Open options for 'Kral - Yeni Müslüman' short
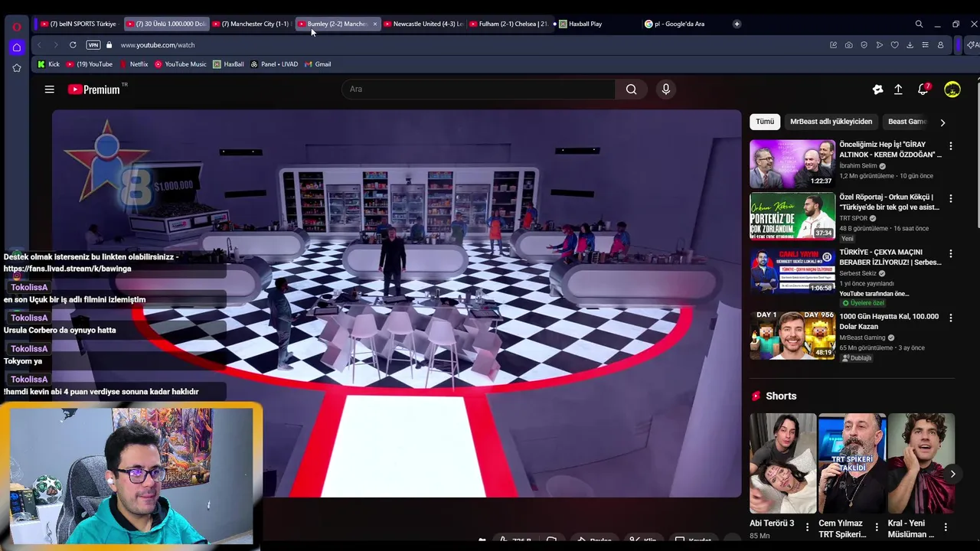The image size is (980, 551). 946,527
